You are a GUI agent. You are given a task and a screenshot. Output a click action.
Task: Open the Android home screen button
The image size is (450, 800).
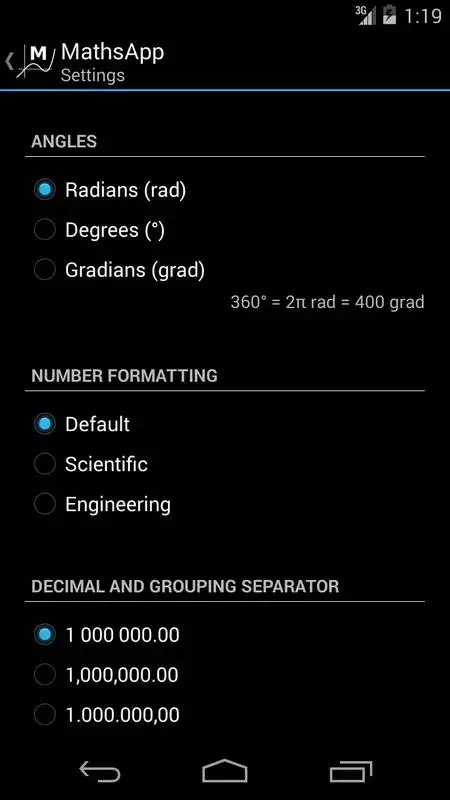[224, 770]
